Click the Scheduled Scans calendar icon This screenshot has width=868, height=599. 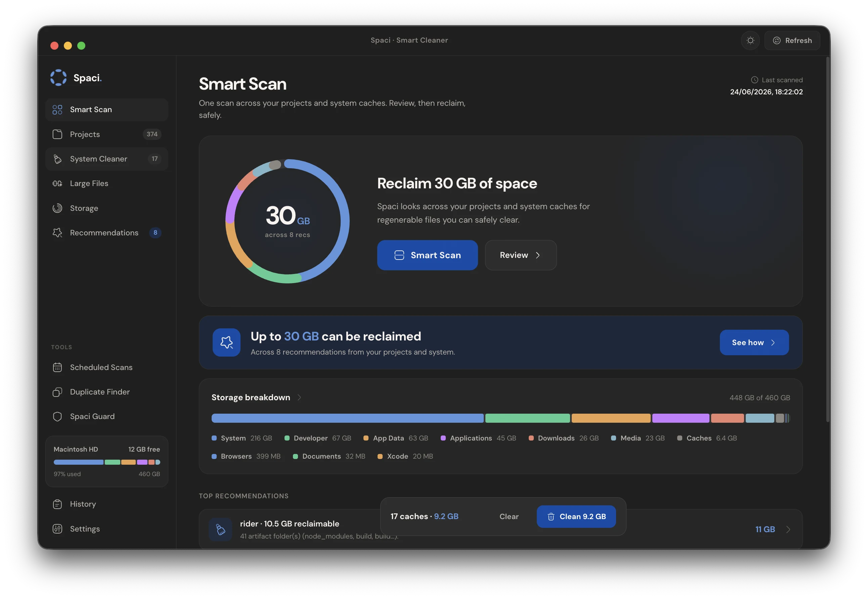click(57, 367)
